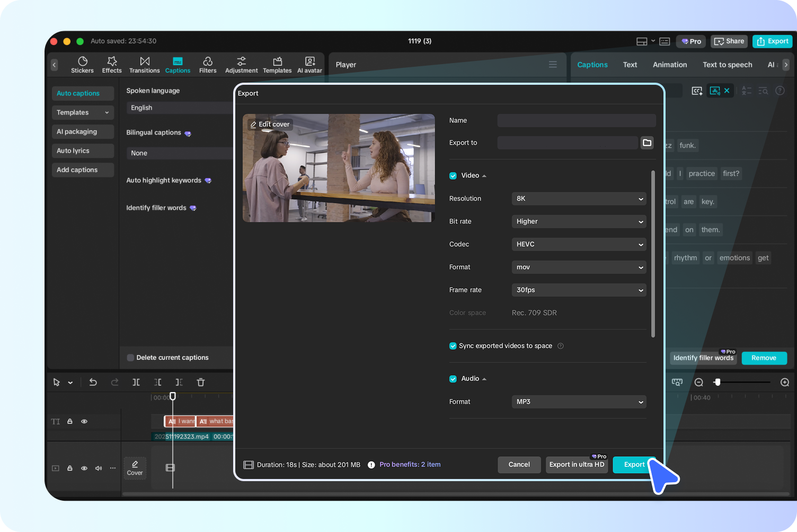
Task: Switch to the Animation tab
Action: pyautogui.click(x=670, y=64)
